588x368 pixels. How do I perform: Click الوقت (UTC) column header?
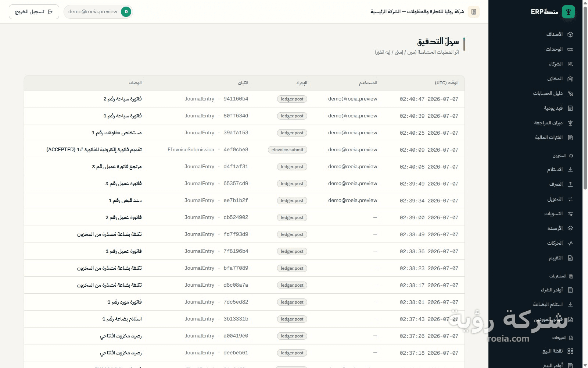tap(447, 83)
